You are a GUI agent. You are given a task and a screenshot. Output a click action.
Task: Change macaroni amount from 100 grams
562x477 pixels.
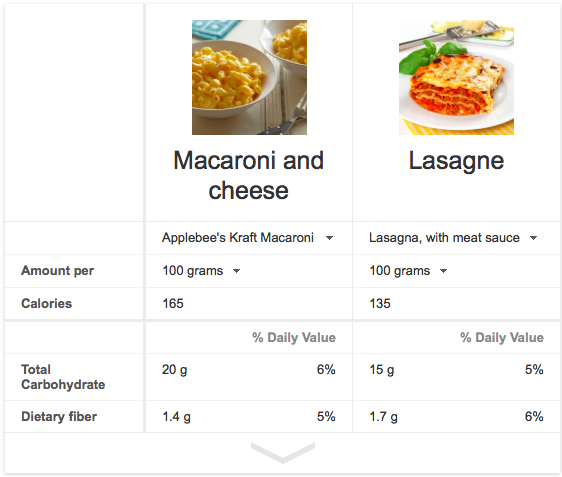201,271
